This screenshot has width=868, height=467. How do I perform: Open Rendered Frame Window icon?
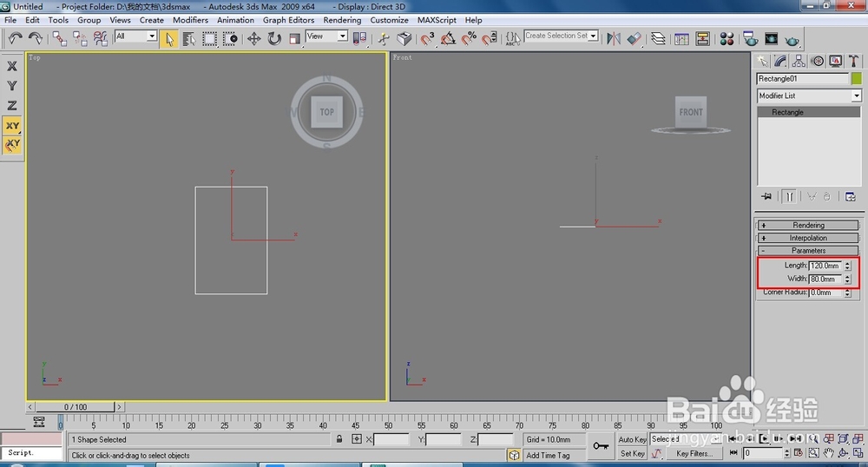[x=771, y=39]
